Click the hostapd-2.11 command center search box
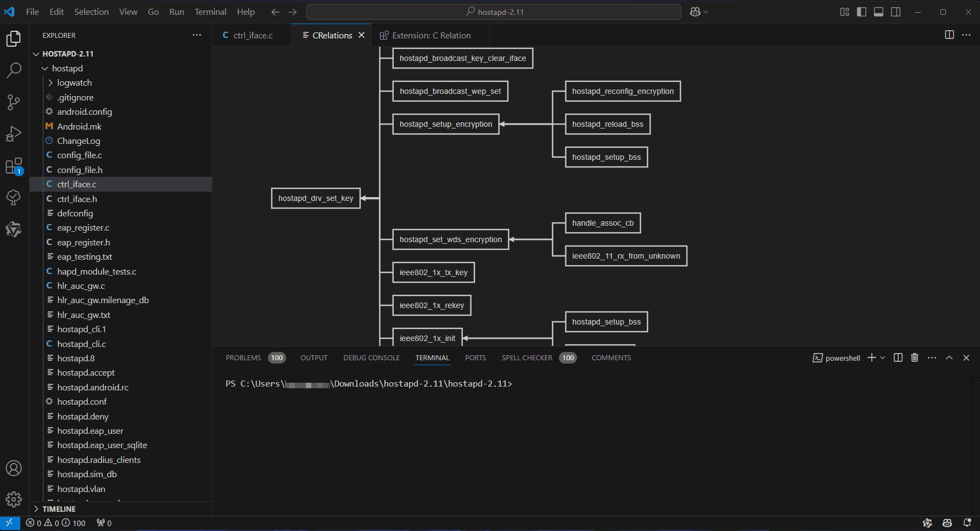Screen dimensions: 980x531 coord(494,12)
